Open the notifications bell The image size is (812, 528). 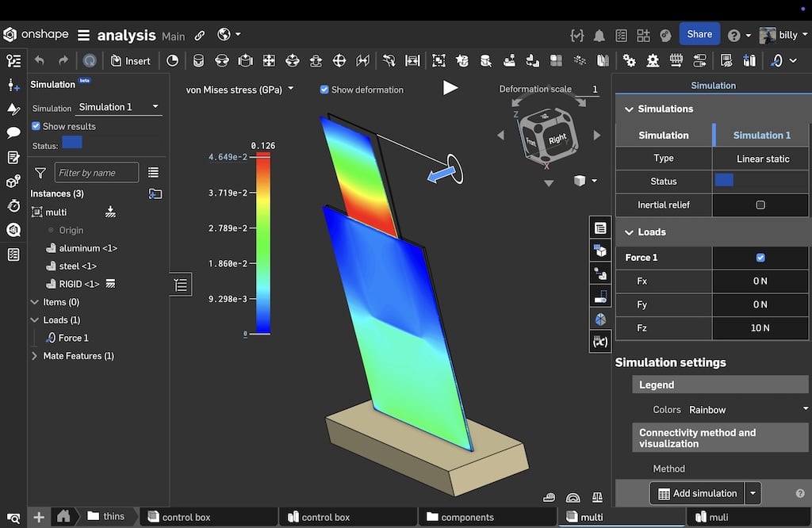click(599, 35)
